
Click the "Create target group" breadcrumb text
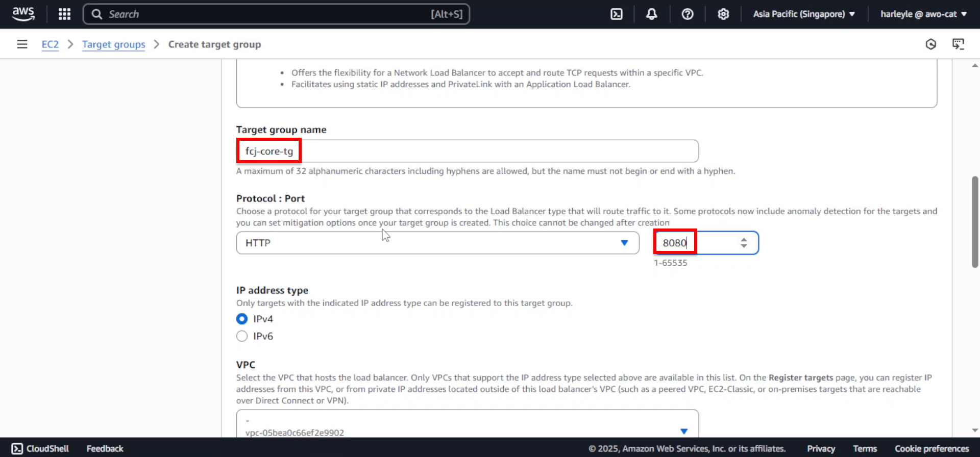pos(214,44)
